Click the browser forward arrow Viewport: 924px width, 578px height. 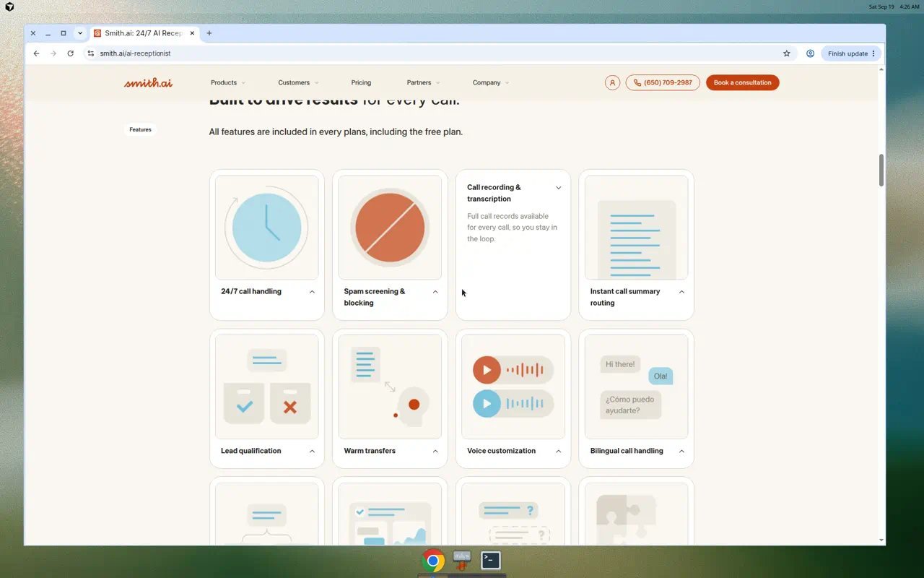pos(53,53)
